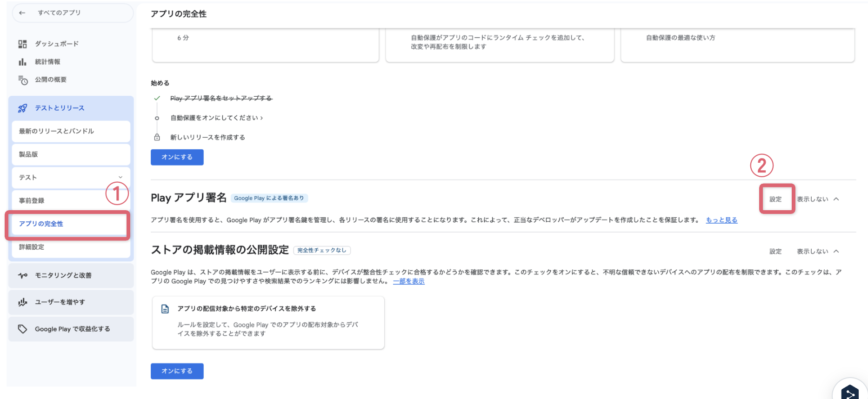Click the モニタリングと改善 sidebar label
Image resolution: width=868 pixels, height=399 pixels.
coord(63,275)
